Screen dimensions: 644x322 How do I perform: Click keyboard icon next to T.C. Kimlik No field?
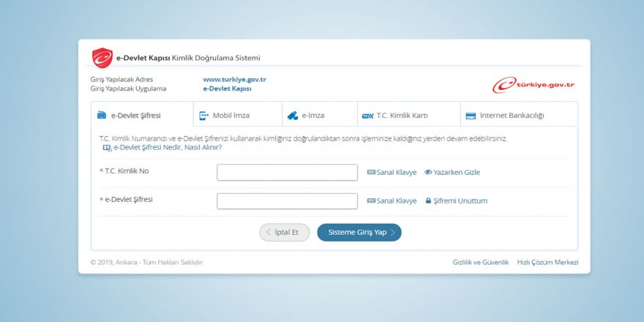click(371, 173)
